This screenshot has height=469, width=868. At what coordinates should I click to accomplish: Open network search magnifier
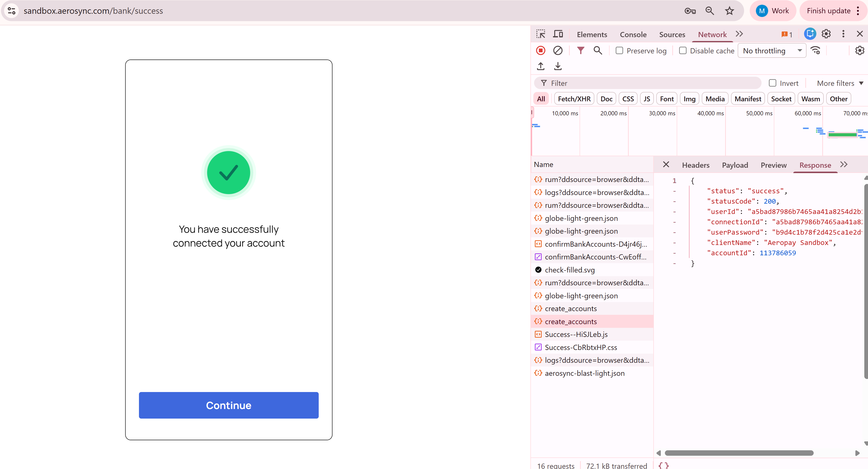(598, 50)
